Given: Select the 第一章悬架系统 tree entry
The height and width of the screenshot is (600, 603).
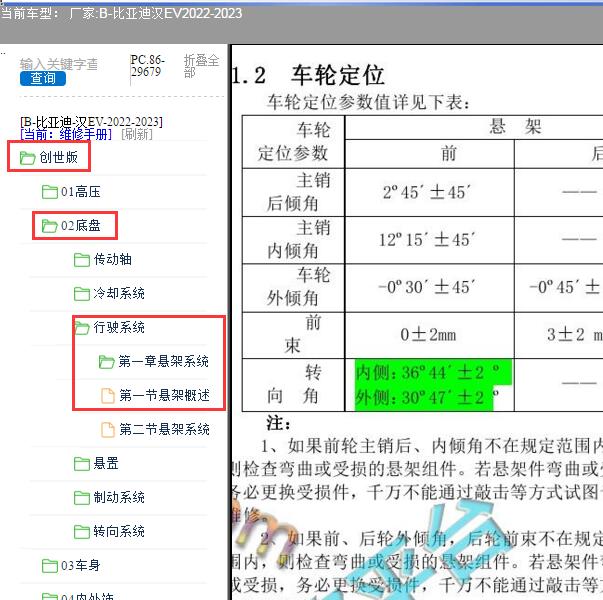Looking at the screenshot, I should click(x=163, y=361).
